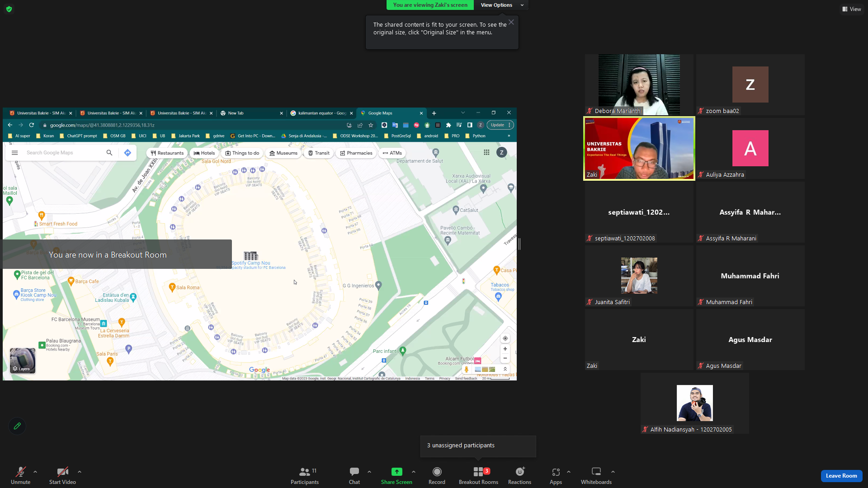Open the annotation pencil tool

tap(17, 426)
